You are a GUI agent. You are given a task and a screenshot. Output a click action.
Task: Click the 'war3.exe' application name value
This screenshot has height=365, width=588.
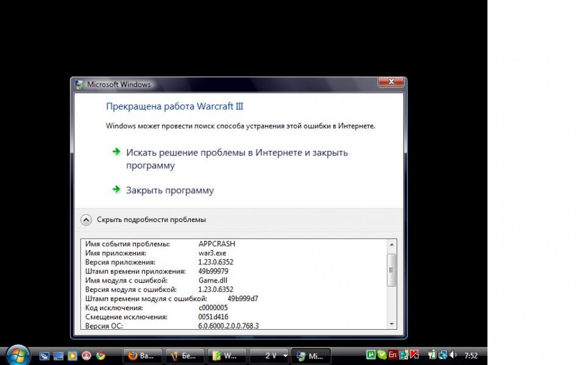click(212, 253)
